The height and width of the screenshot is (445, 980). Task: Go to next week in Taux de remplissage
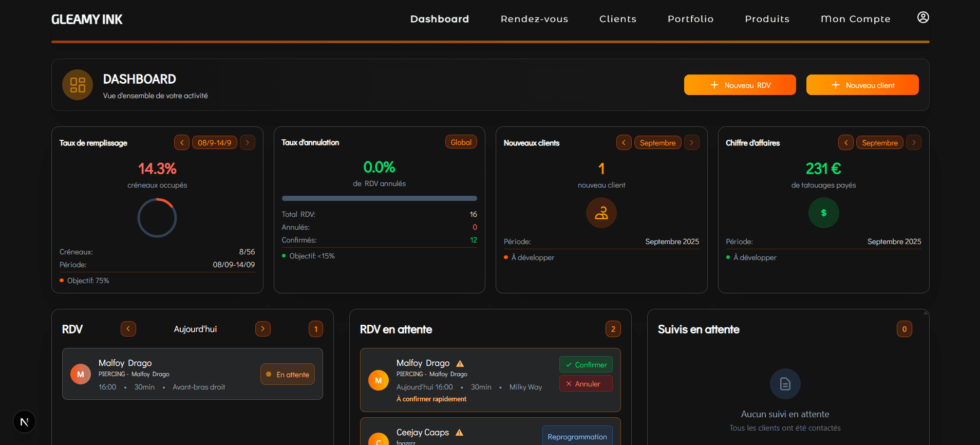(248, 142)
